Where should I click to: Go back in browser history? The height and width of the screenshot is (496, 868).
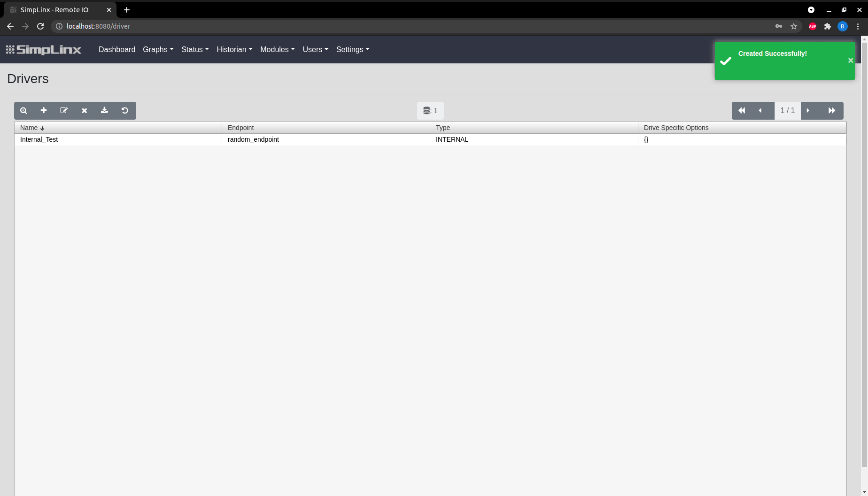pyautogui.click(x=10, y=26)
